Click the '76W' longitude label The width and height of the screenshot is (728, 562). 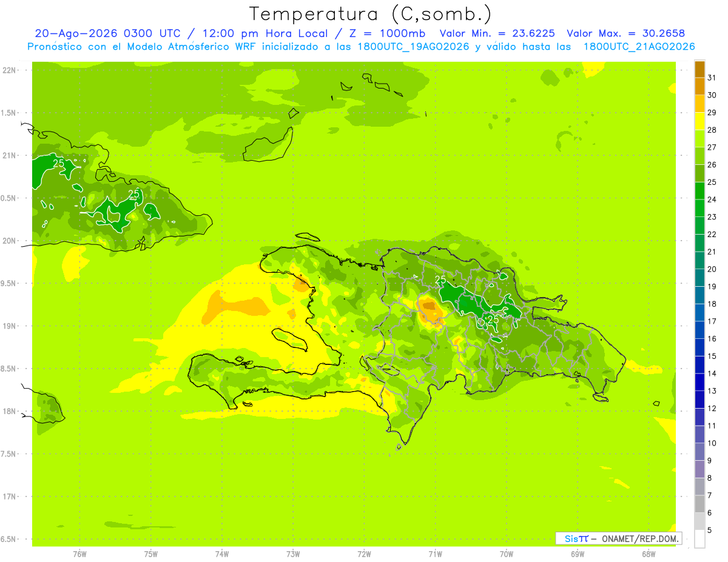tap(79, 554)
